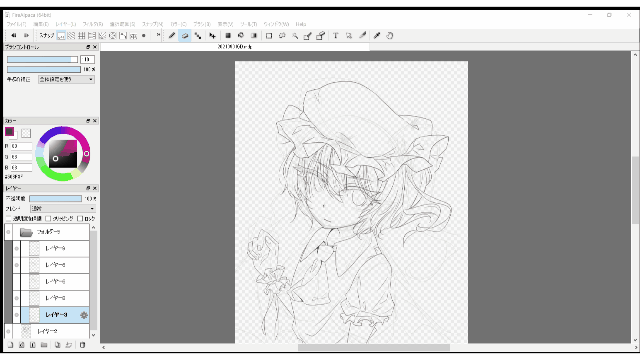This screenshot has height=360, width=640.
Task: Select the Lasso selection tool
Action: point(282,36)
